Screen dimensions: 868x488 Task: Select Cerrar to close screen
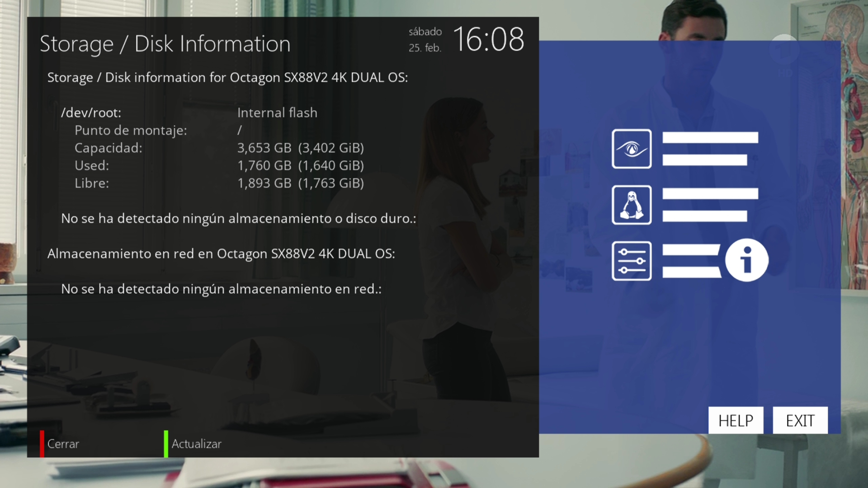tap(63, 444)
